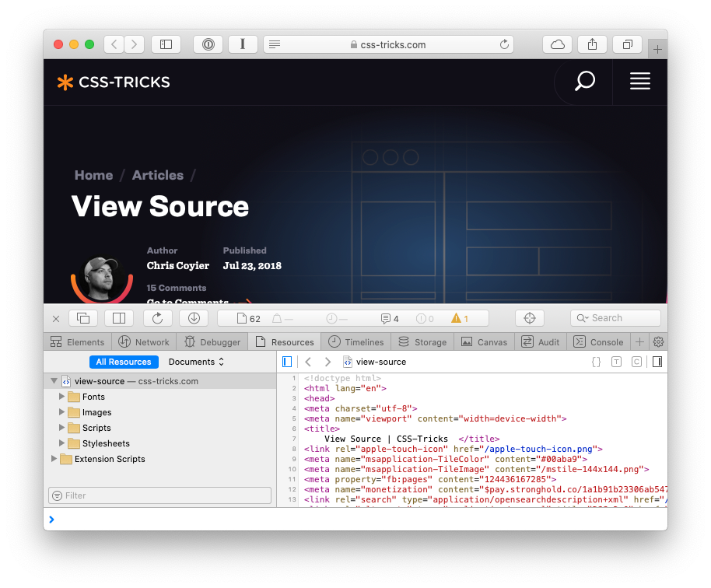The height and width of the screenshot is (588, 711).
Task: Open iCloud Tabs cloud button
Action: (557, 44)
